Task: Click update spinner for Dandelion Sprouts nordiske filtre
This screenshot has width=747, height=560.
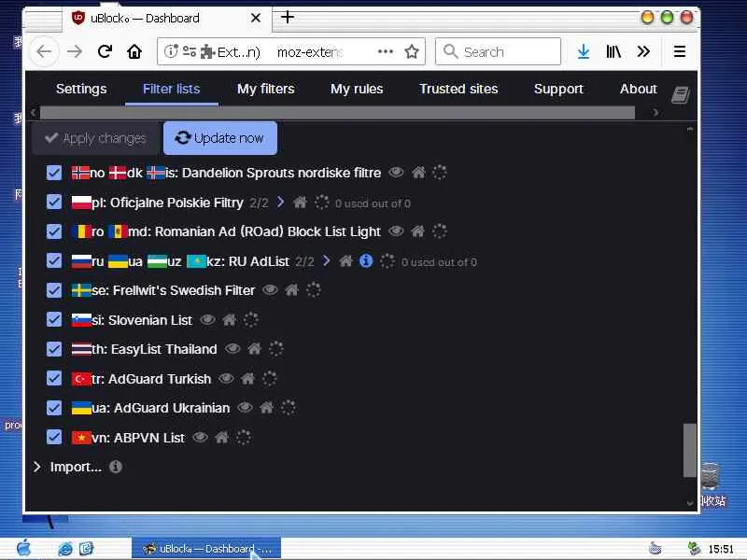Action: point(439,173)
